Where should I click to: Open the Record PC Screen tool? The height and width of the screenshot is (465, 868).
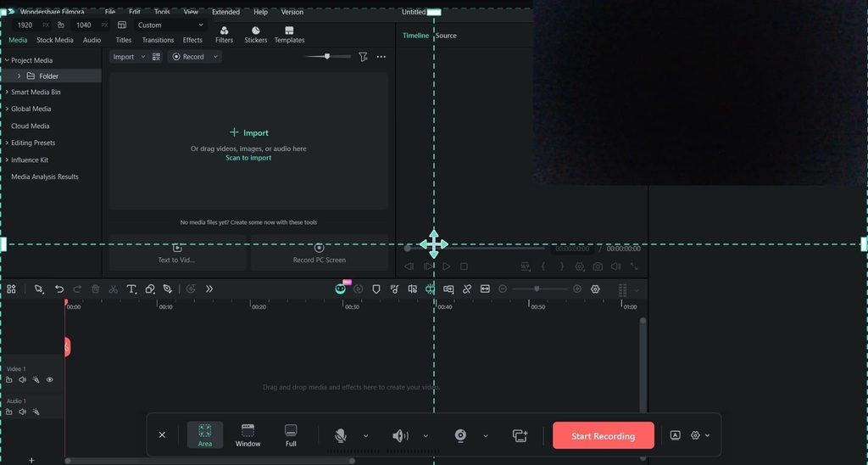[320, 253]
